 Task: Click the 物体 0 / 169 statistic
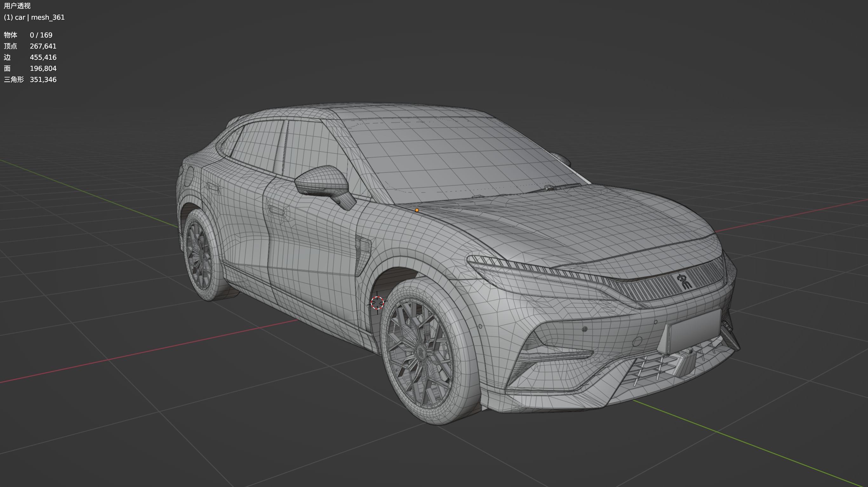tap(28, 35)
